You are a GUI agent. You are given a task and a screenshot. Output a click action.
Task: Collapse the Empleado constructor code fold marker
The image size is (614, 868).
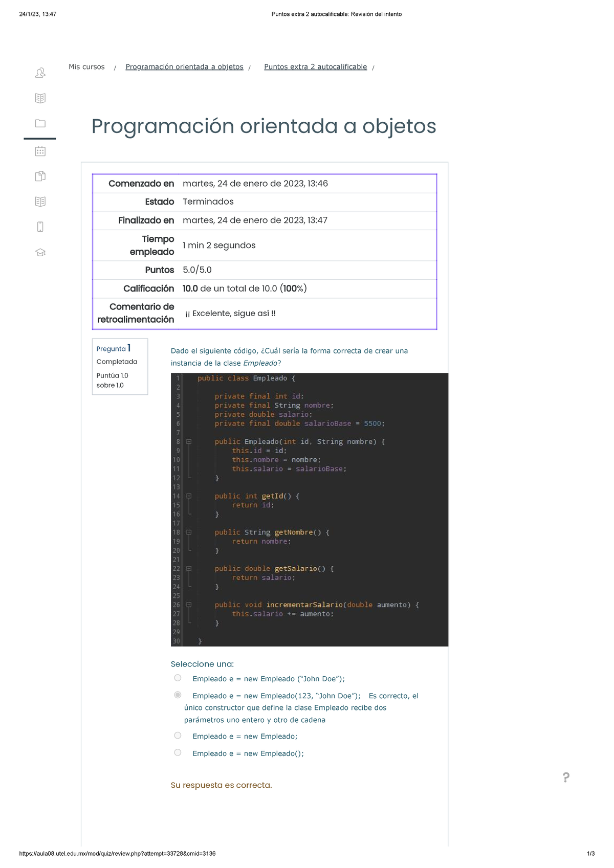[x=189, y=441]
